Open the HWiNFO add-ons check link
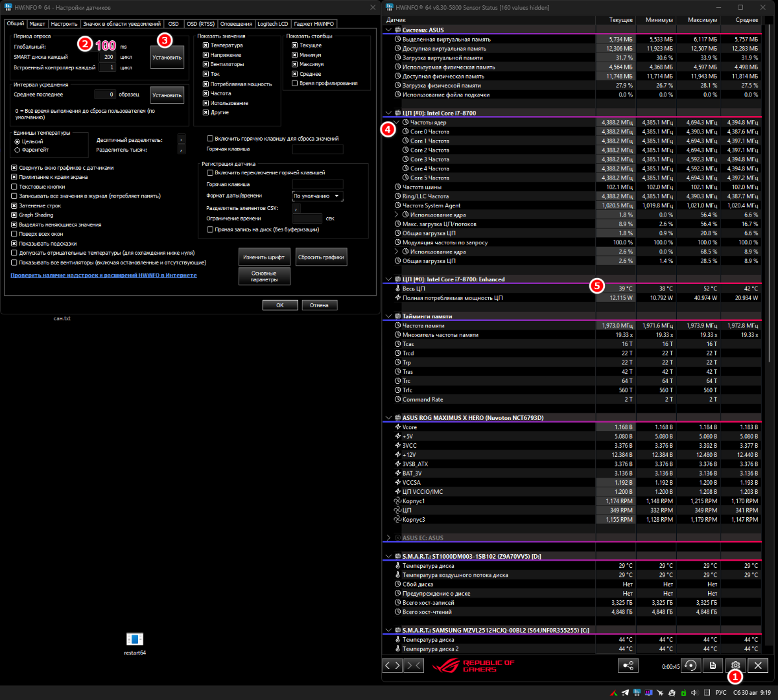This screenshot has width=778, height=700. [104, 275]
